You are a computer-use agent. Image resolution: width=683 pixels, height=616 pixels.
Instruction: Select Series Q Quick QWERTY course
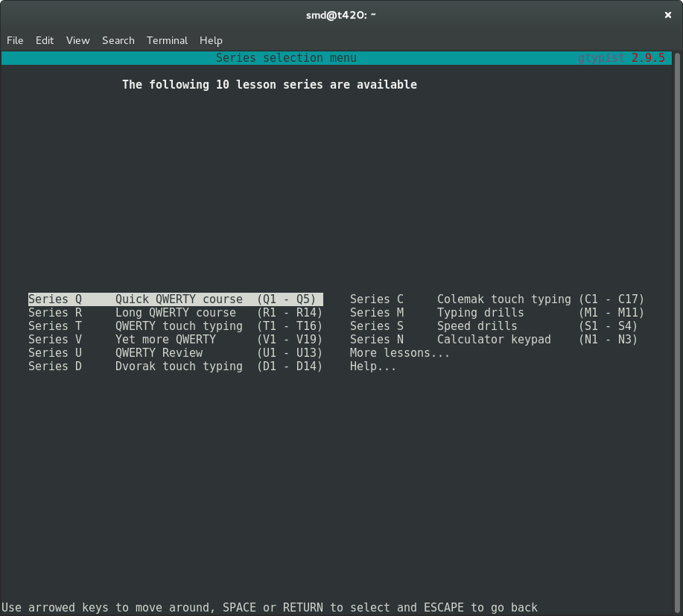point(175,299)
